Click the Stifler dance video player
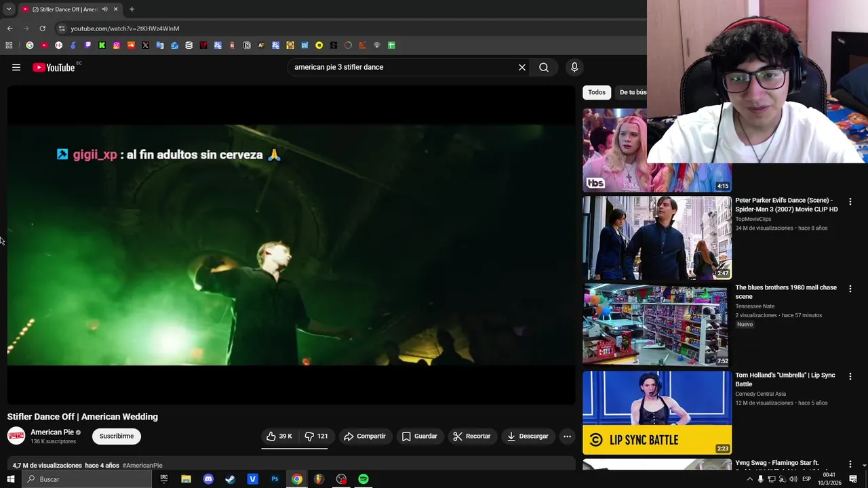 click(x=292, y=245)
